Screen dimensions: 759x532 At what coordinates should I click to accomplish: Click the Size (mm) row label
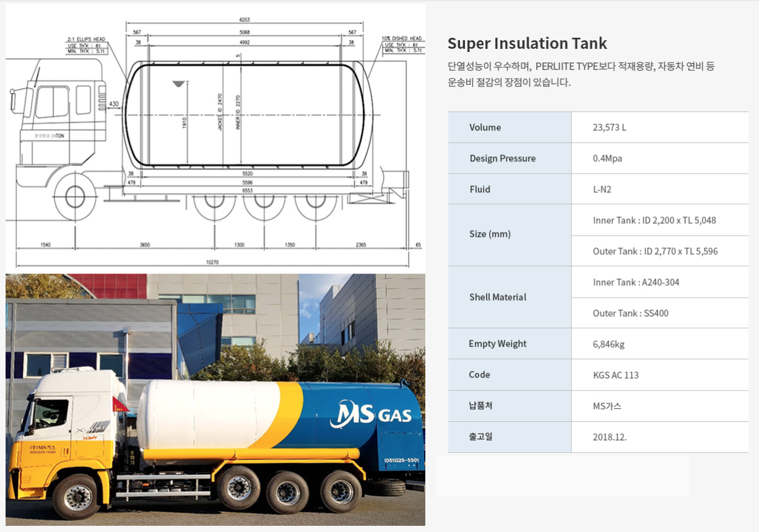point(490,234)
